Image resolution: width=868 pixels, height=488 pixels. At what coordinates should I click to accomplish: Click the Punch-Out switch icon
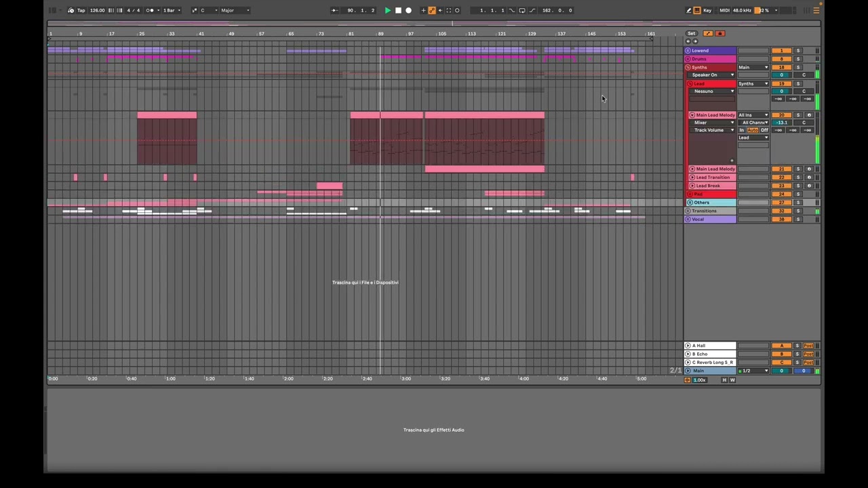[x=532, y=10]
